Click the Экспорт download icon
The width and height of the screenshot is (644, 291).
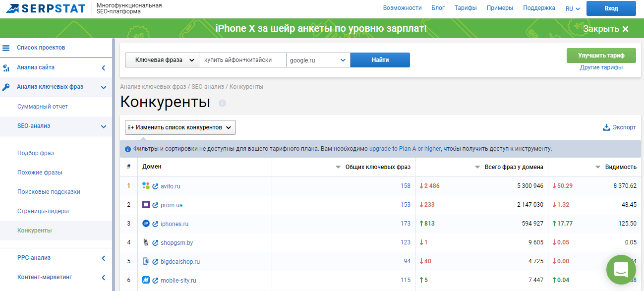click(605, 127)
